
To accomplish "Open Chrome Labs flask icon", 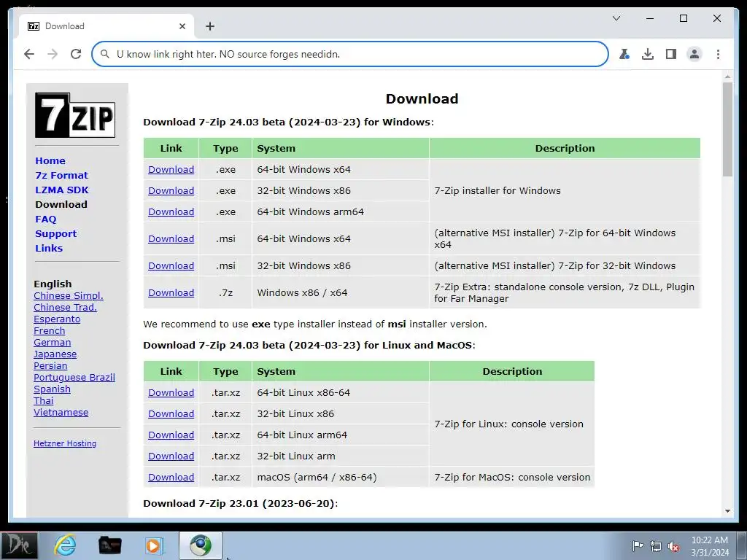I will [x=624, y=54].
